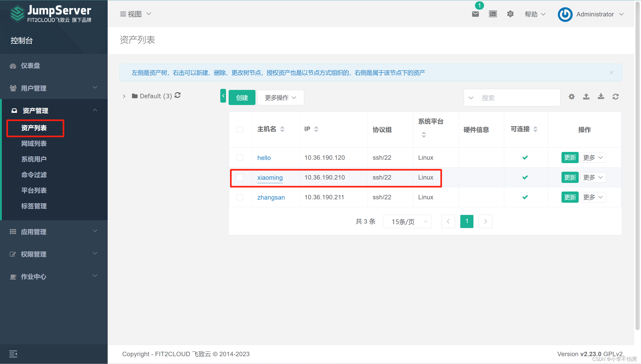Expand the Default tree node arrow

coord(124,96)
